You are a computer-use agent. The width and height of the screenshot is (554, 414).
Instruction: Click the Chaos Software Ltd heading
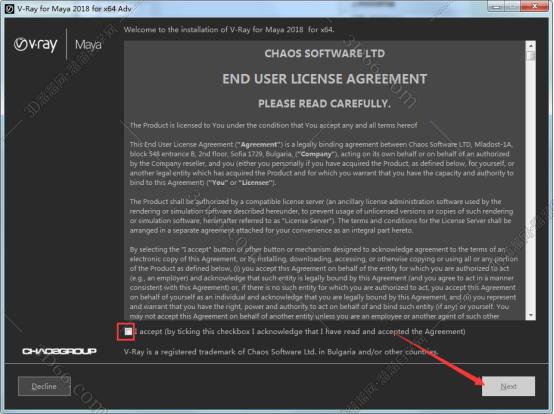tap(325, 53)
